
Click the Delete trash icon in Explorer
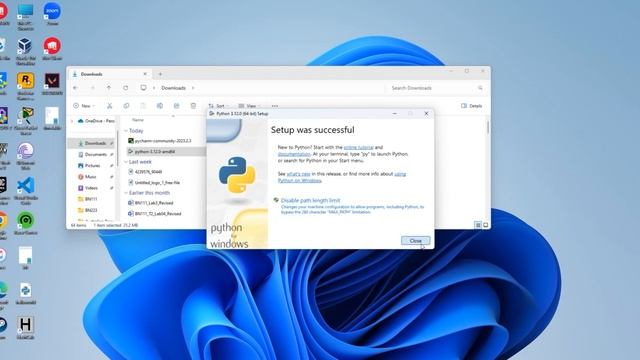click(193, 106)
